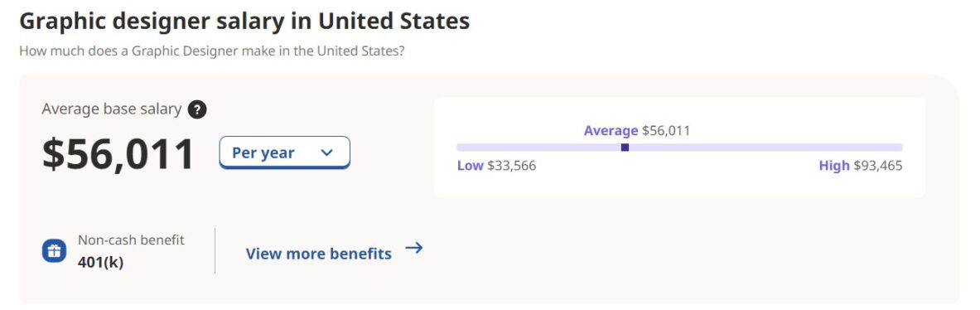Click the High $93,465 label
This screenshot has width=980, height=310.
[x=861, y=167]
